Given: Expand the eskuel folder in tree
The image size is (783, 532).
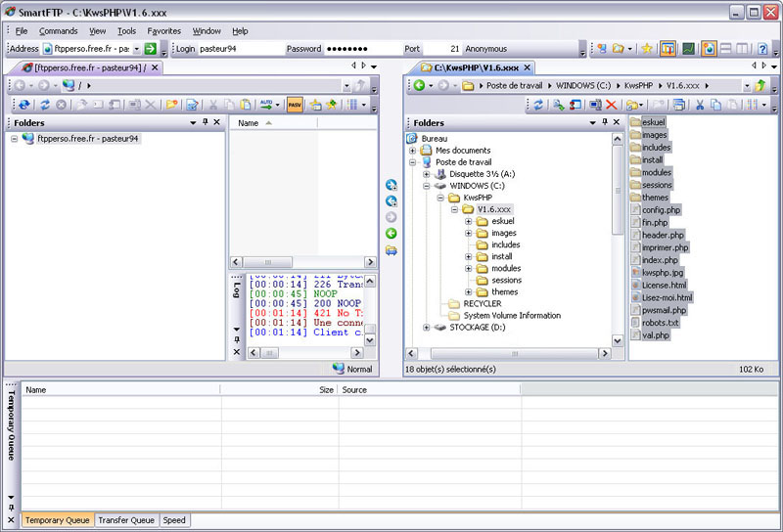Looking at the screenshot, I should tap(469, 221).
